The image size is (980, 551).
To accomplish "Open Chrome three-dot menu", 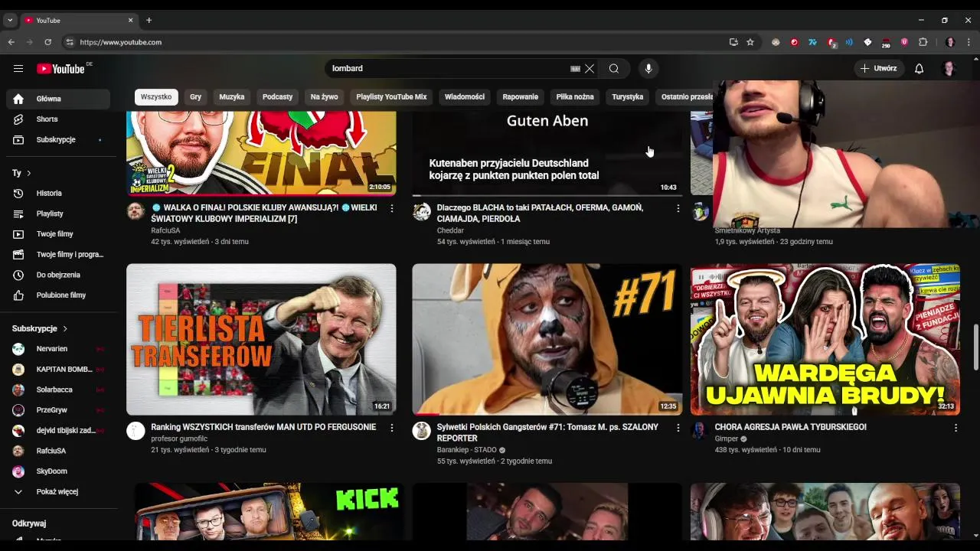I will pyautogui.click(x=969, y=42).
